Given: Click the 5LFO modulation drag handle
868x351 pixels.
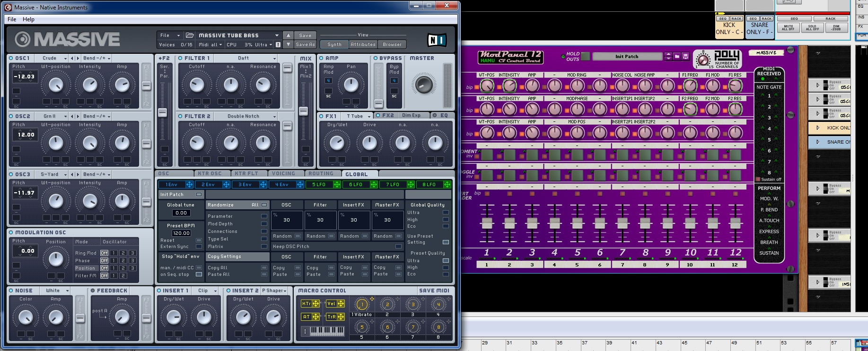Looking at the screenshot, I should click(x=337, y=185).
